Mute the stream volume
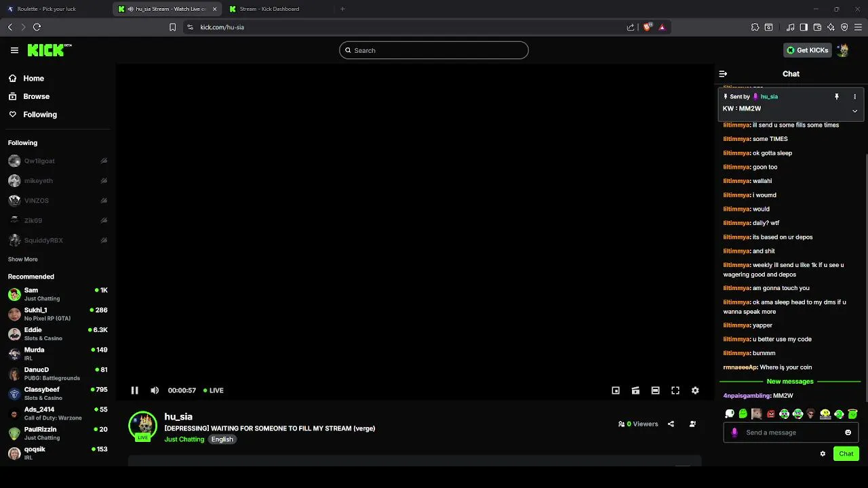This screenshot has width=868, height=488. coord(155,390)
